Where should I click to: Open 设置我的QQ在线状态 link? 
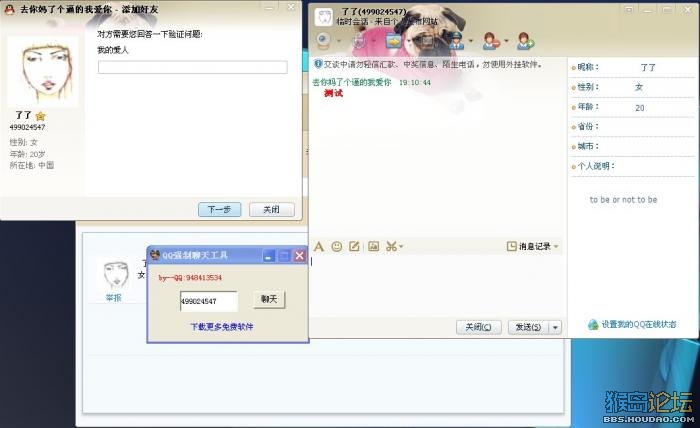(639, 324)
